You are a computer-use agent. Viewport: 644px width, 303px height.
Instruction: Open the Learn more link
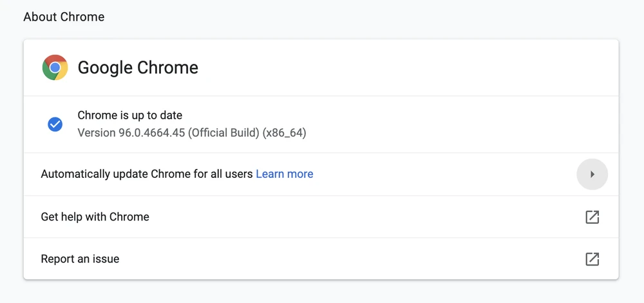click(x=284, y=174)
